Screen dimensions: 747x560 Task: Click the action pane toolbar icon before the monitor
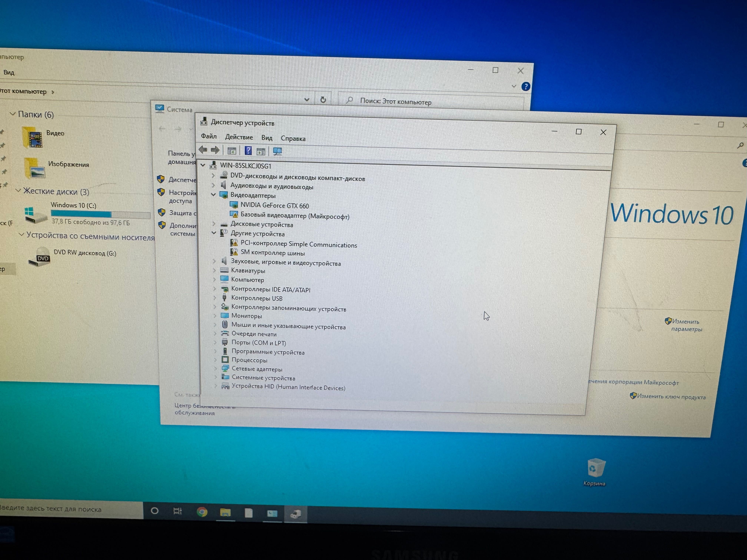261,151
